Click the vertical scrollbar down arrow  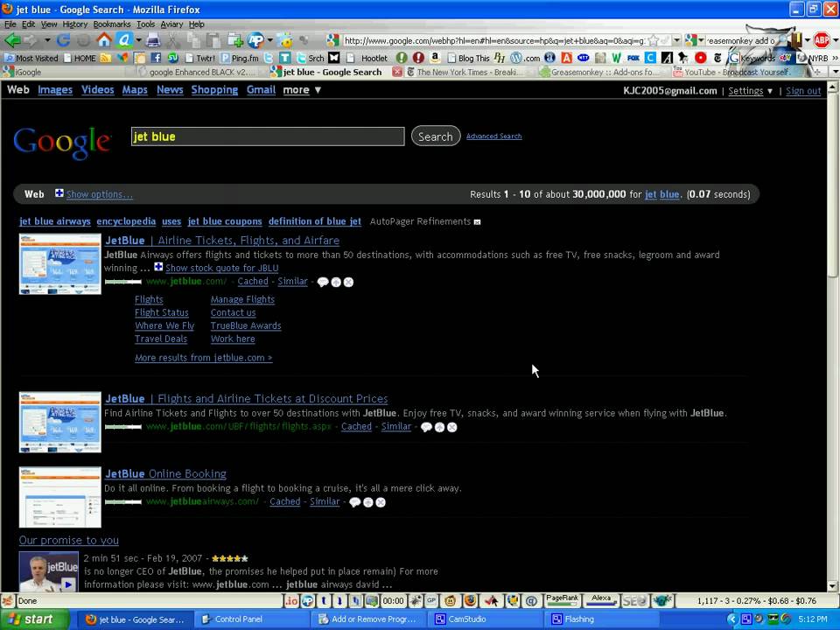[833, 586]
